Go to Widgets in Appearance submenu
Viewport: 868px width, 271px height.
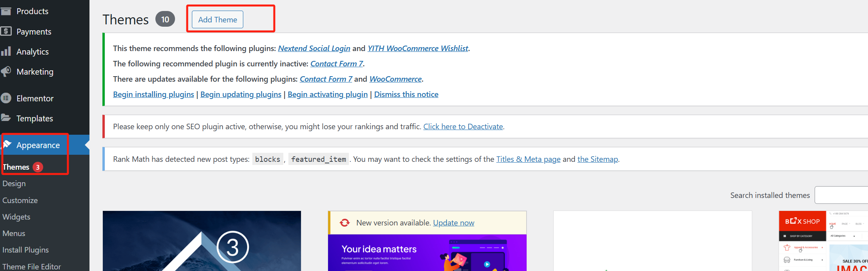pyautogui.click(x=16, y=217)
